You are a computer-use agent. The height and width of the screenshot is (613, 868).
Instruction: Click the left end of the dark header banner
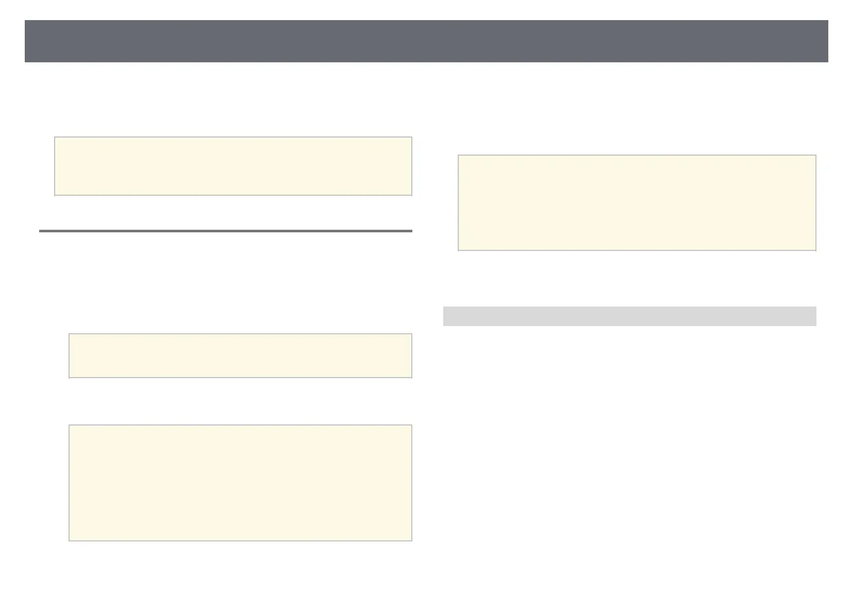31,41
